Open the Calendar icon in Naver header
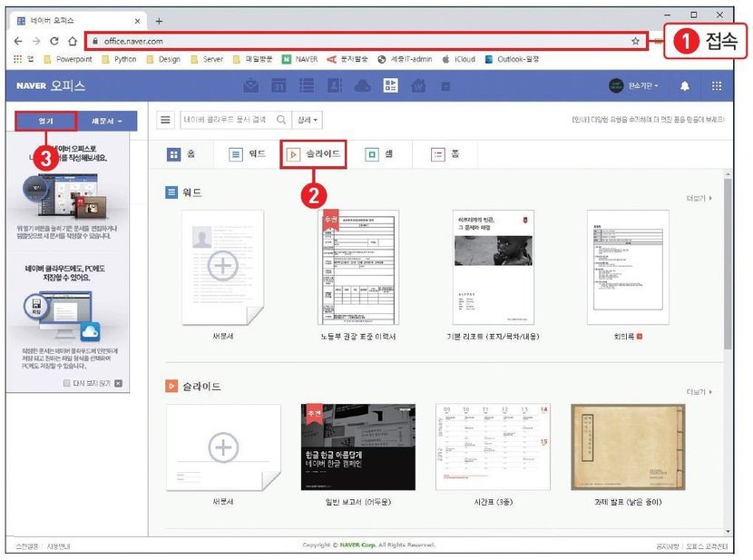Screen dimensions: 753x560 pyautogui.click(x=279, y=86)
